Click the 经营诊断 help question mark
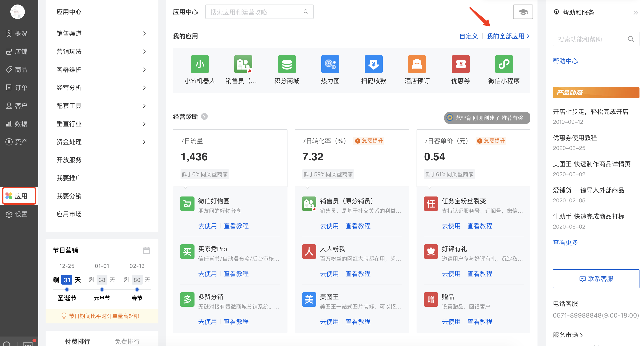Screen dimensions: 644x346 point(204,117)
